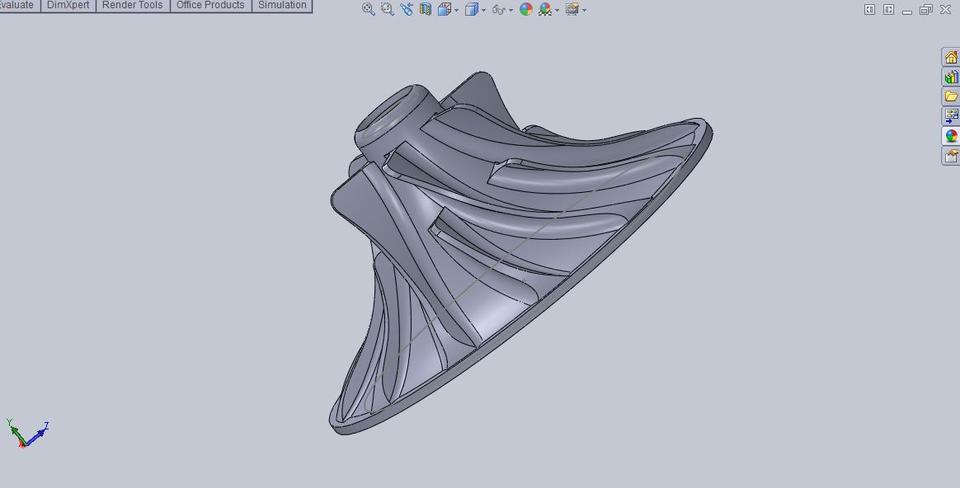Click the View Orientation cube icon
This screenshot has height=488, width=960.
pos(444,9)
